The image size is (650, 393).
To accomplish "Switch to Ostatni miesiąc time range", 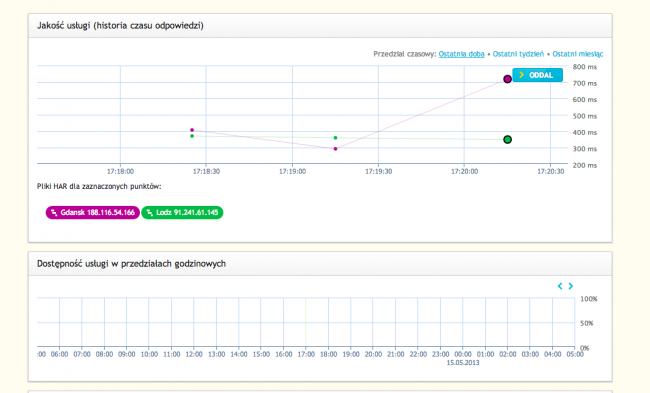I will point(577,54).
